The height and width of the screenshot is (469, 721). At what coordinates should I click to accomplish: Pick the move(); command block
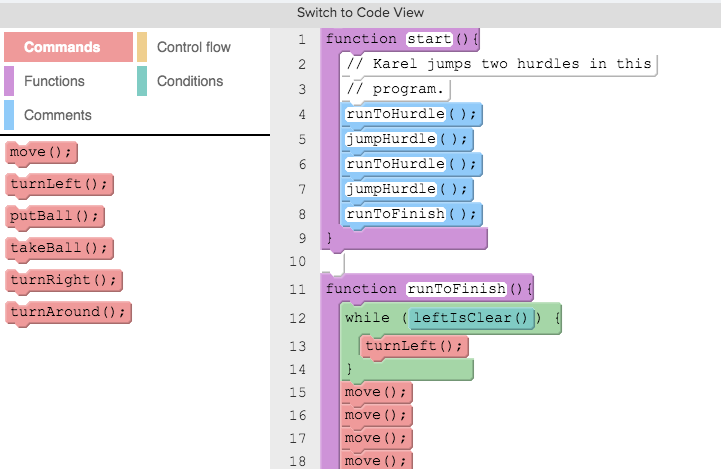[41, 152]
